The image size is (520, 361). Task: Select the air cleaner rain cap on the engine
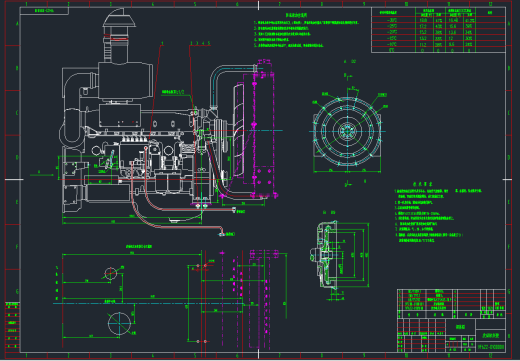tap(119, 18)
